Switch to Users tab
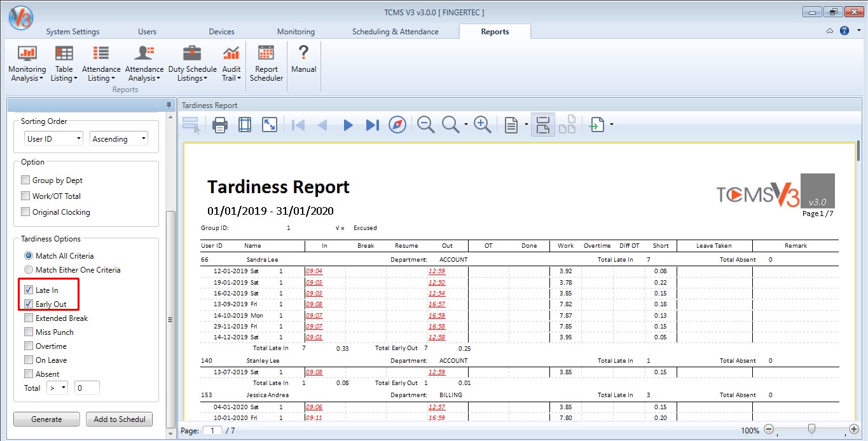 (x=147, y=32)
